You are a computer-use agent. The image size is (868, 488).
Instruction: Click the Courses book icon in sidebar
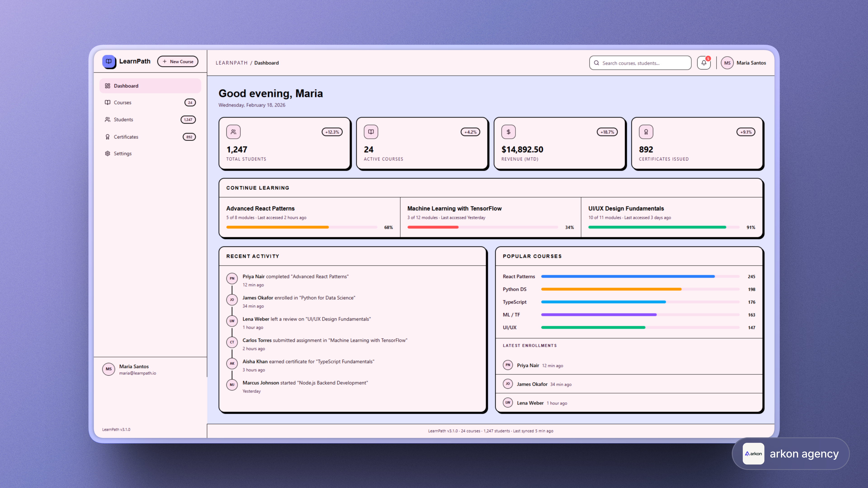coord(108,102)
